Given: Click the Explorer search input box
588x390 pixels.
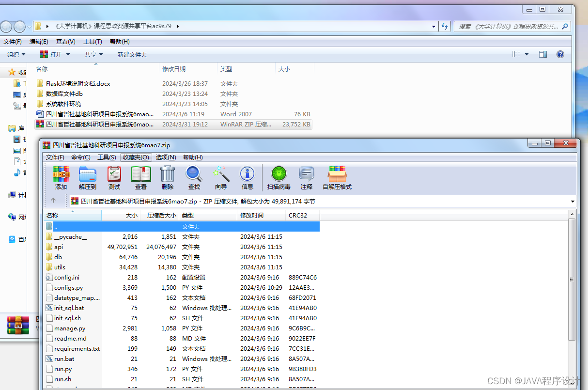Looking at the screenshot, I should tap(509, 26).
